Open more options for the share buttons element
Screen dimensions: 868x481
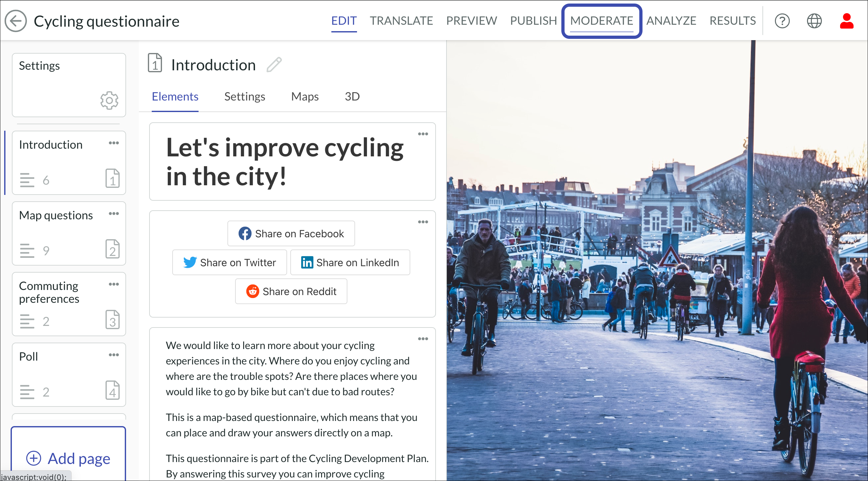point(423,222)
